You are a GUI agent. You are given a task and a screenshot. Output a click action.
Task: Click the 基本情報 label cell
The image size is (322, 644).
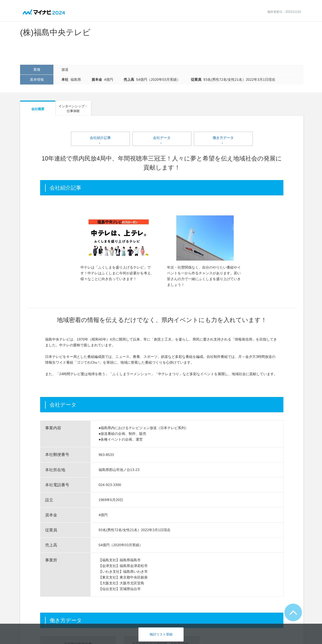pos(37,79)
